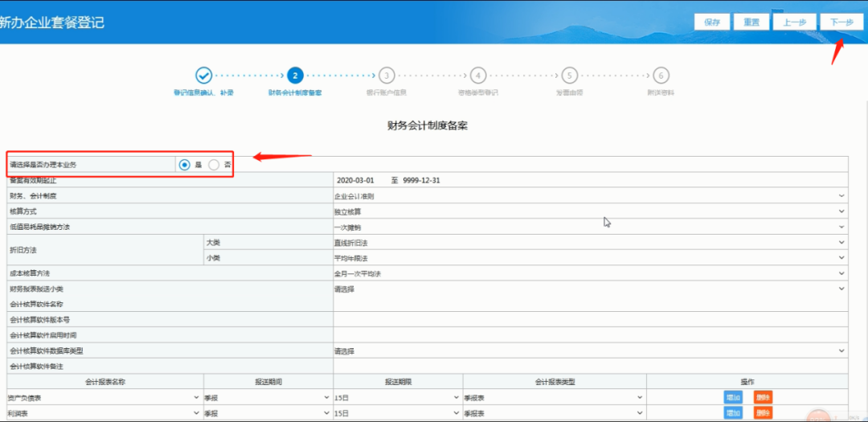Viewport: 868px width, 422px height.
Task: Expand 财务、会计制度 dropdown
Action: [590, 196]
